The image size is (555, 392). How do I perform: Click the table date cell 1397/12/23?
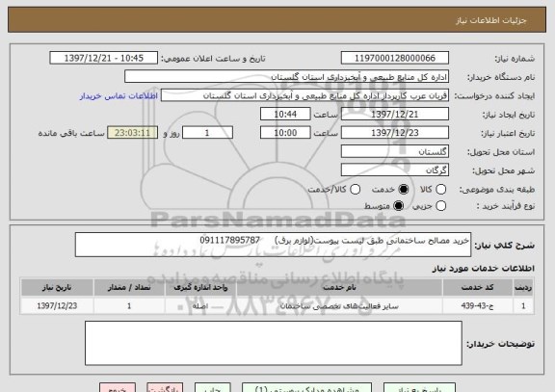coord(57,305)
